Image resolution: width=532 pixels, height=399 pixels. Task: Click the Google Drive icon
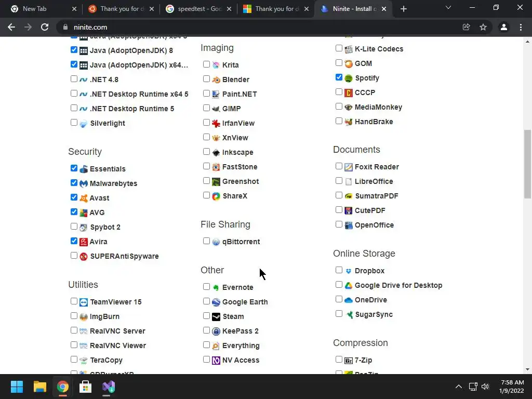[349, 286]
